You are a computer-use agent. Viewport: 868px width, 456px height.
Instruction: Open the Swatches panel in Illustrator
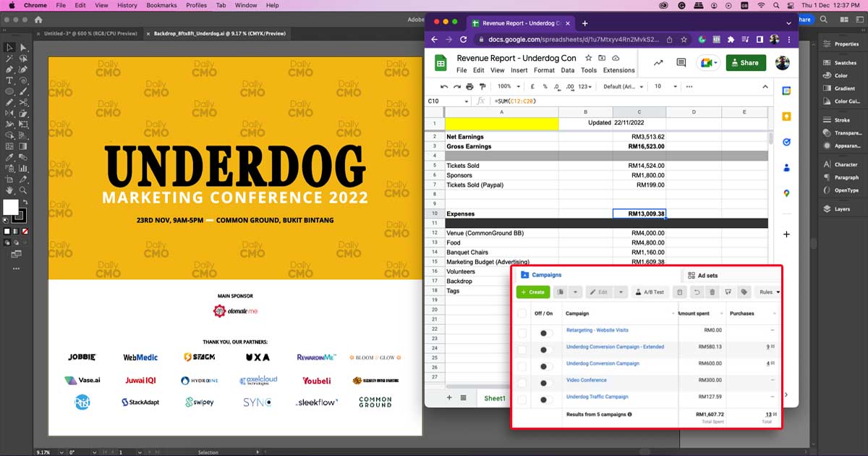[x=839, y=63]
